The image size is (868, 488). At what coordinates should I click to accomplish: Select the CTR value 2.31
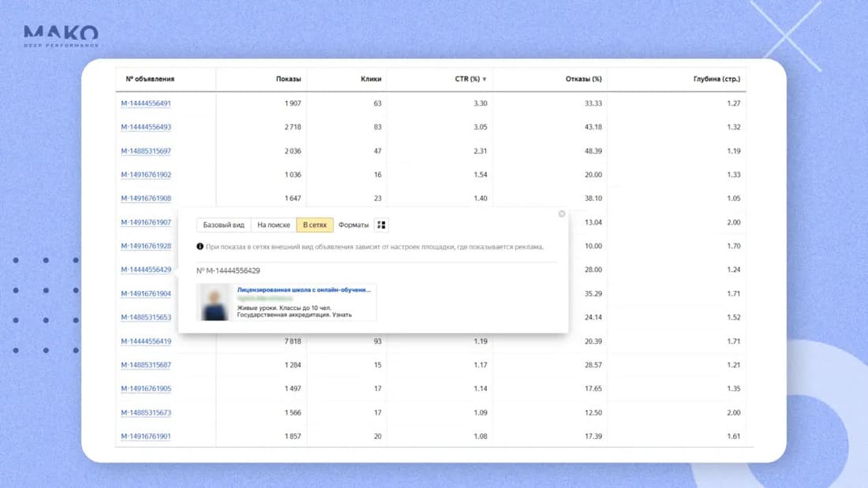(x=481, y=151)
